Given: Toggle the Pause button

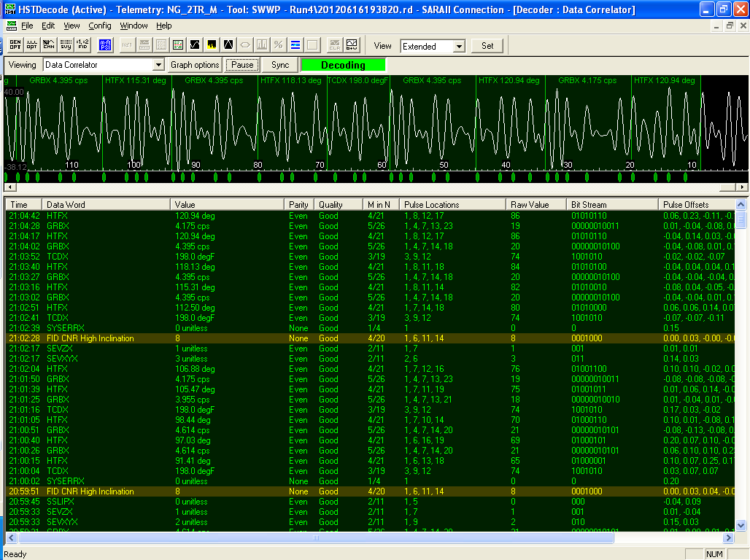Looking at the screenshot, I should point(242,65).
